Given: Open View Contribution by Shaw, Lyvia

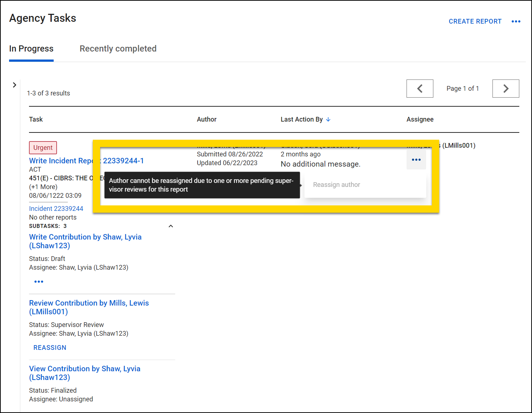Looking at the screenshot, I should [x=84, y=373].
